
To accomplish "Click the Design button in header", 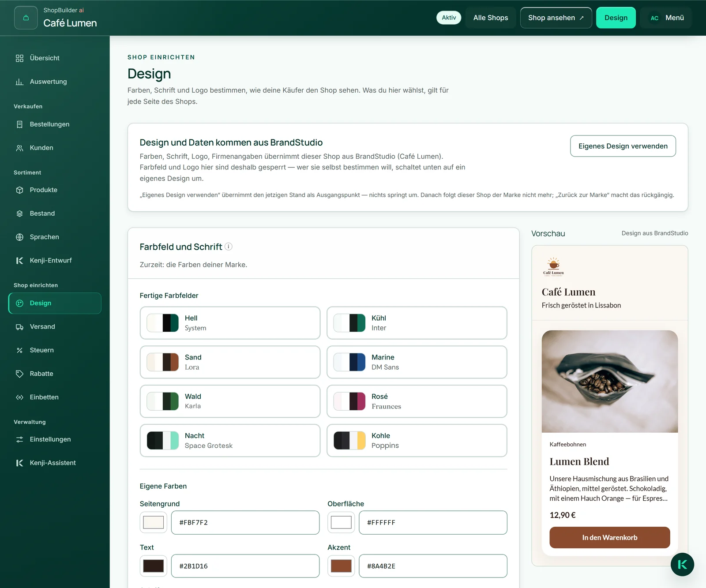I will click(x=616, y=18).
